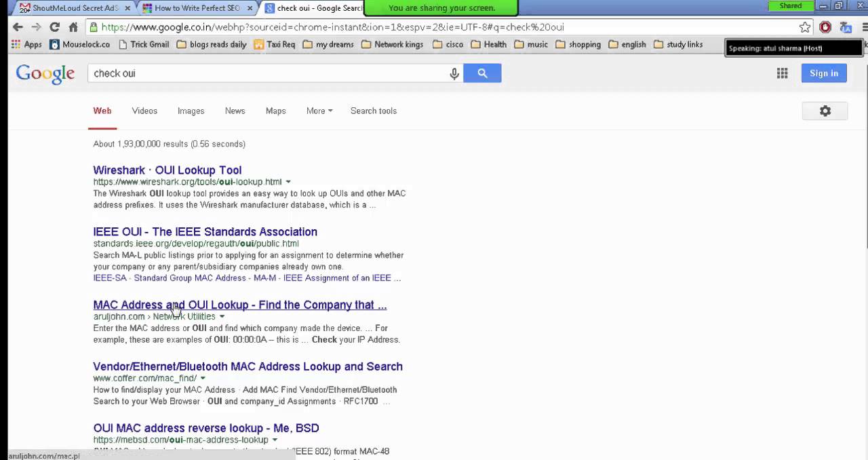
Task: Open MAC Address and OUI Lookup result
Action: click(x=240, y=305)
